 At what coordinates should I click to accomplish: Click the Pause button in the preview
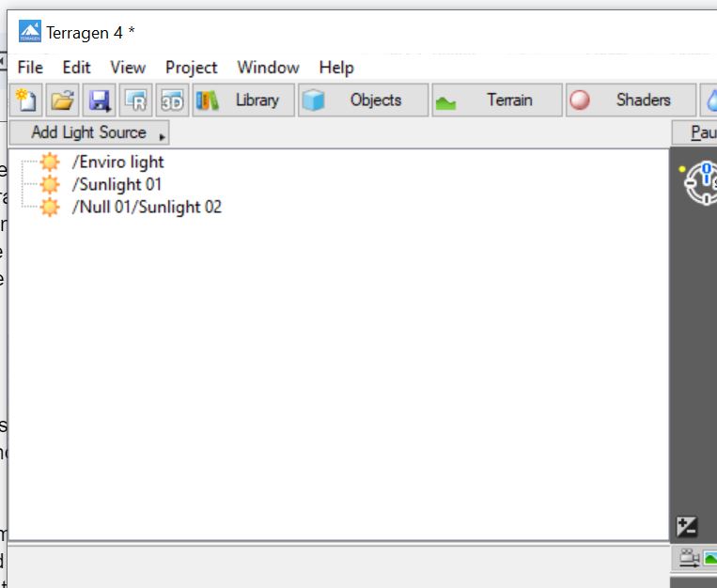(694, 132)
